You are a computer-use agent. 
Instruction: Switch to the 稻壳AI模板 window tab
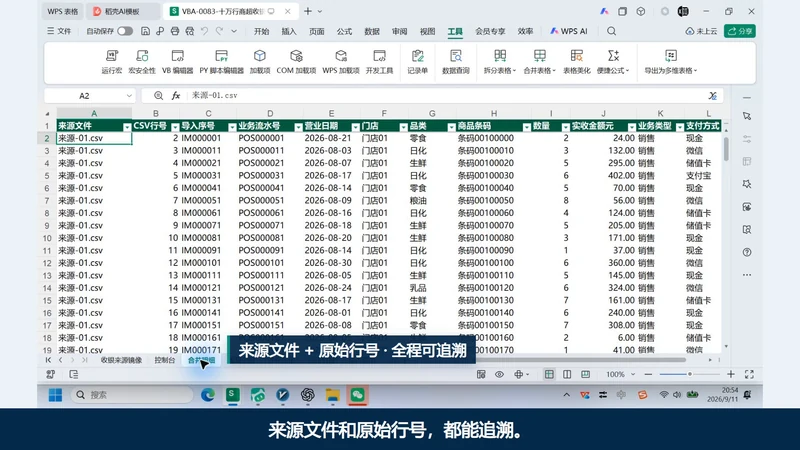122,11
